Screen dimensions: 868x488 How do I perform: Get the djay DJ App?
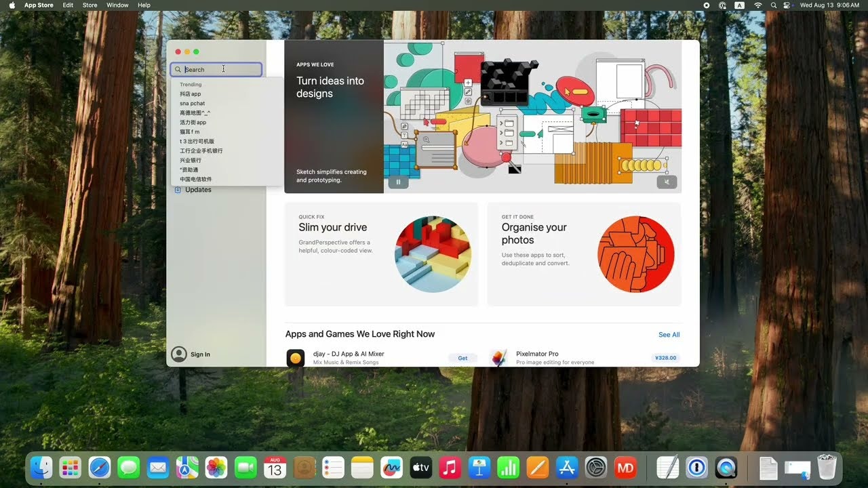click(x=462, y=358)
